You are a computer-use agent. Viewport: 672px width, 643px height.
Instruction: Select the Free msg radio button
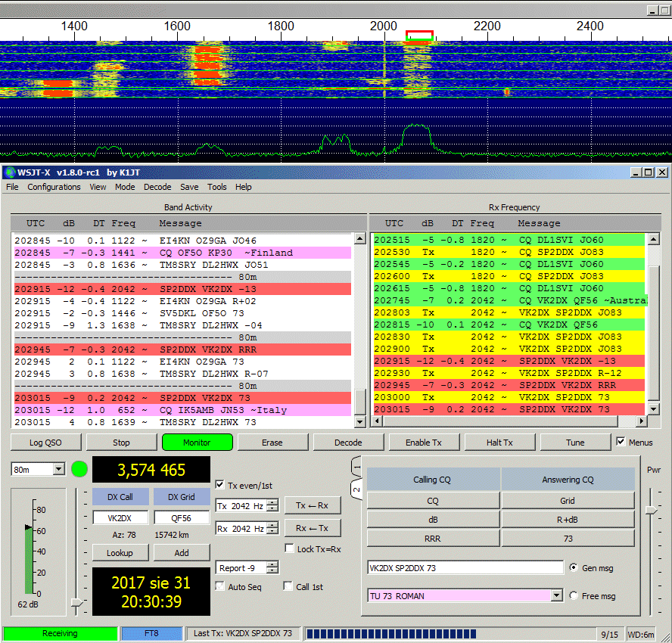[x=573, y=596]
